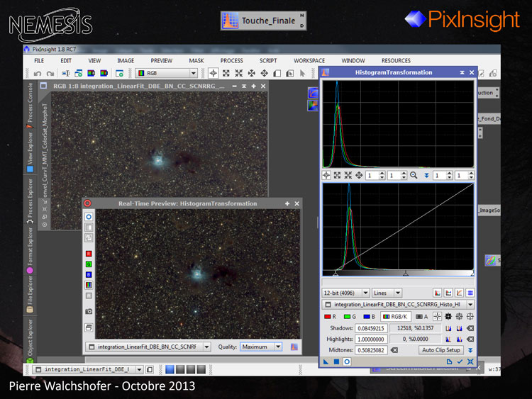
Task: Select the pointer cursor tool in toolbar
Action: pos(302,73)
